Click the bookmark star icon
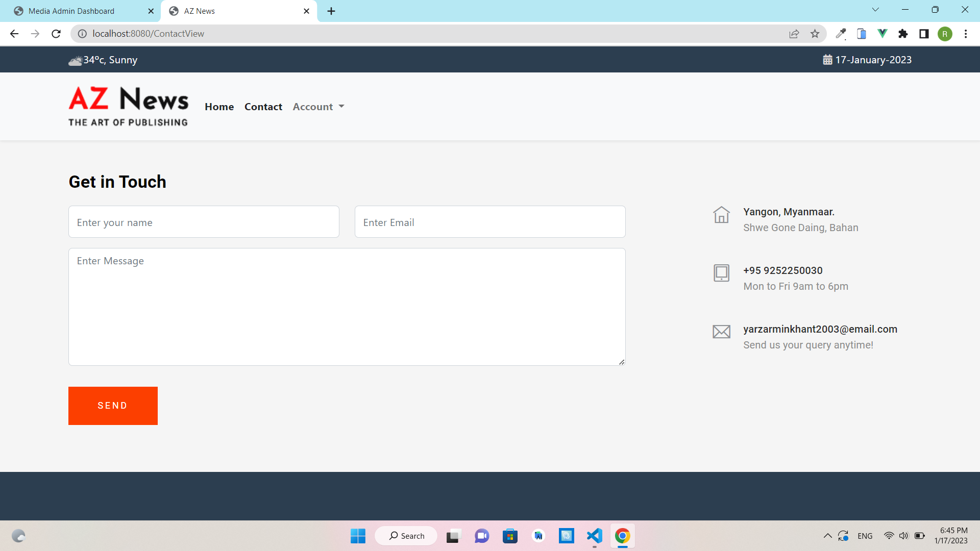The width and height of the screenshot is (980, 551). coord(815,34)
